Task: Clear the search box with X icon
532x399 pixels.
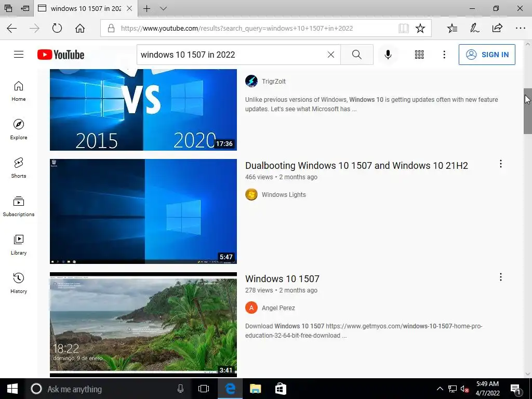Action: pos(331,54)
